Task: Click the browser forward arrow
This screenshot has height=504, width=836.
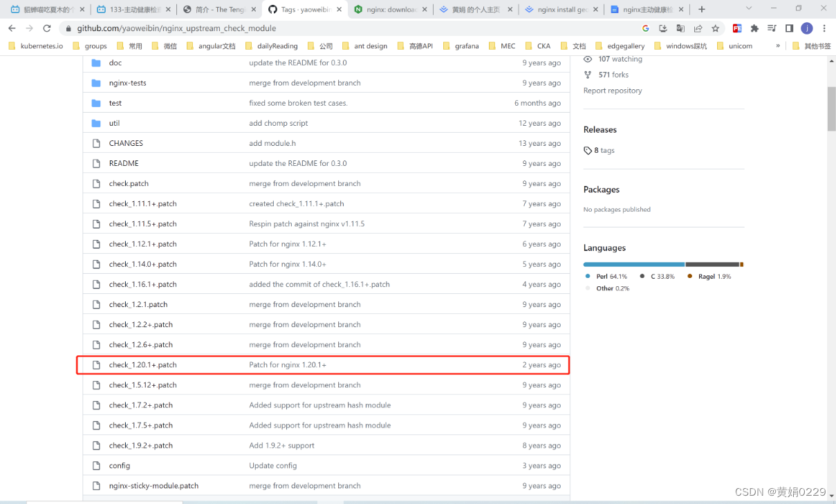Action: point(29,28)
